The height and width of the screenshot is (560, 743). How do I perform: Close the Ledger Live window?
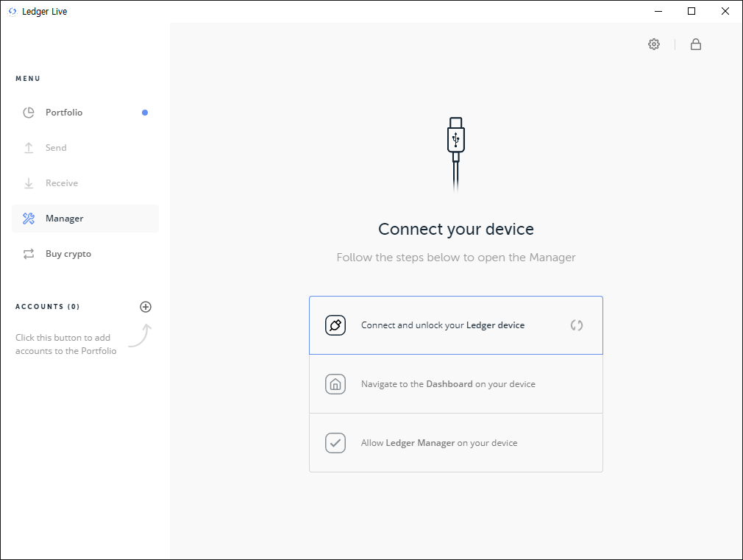725,11
